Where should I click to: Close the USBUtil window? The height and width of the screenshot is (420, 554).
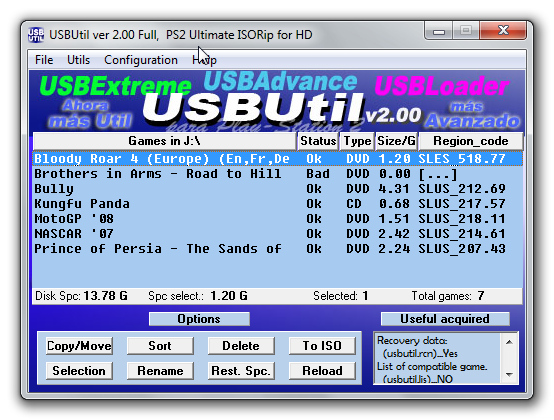(x=503, y=31)
